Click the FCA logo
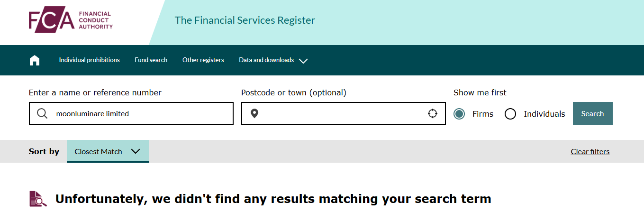The width and height of the screenshot is (644, 222). (71, 20)
